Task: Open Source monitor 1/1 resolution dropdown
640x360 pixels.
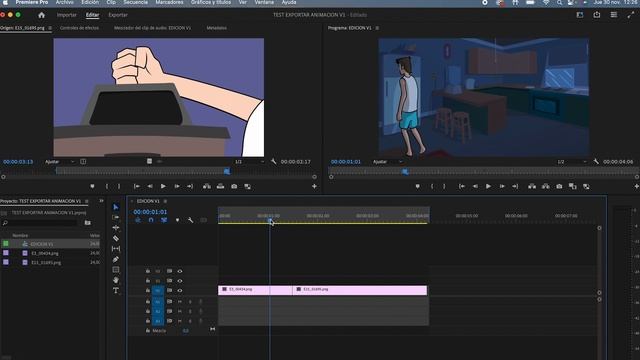Action: pyautogui.click(x=249, y=162)
